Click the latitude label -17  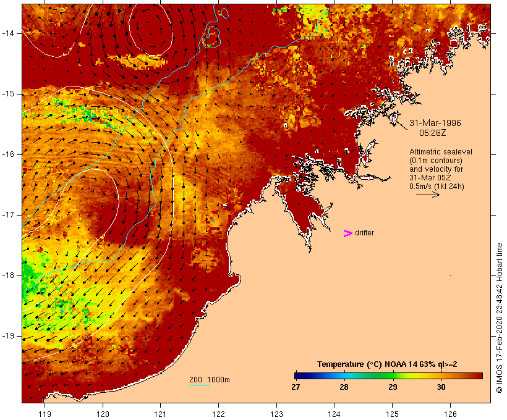point(8,215)
